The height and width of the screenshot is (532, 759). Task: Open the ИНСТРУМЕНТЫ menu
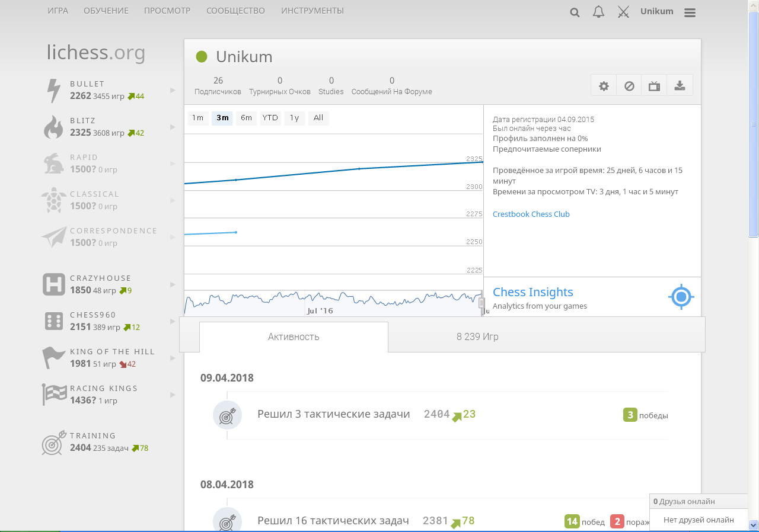point(312,11)
